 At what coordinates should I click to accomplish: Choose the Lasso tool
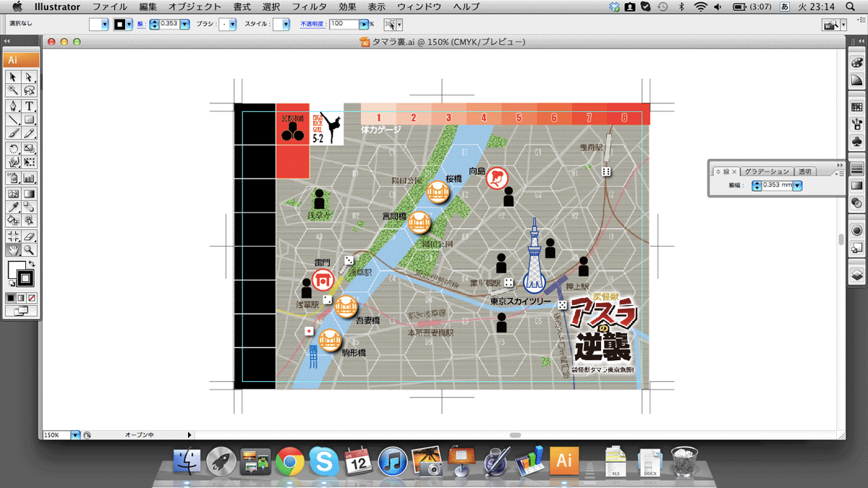(29, 90)
